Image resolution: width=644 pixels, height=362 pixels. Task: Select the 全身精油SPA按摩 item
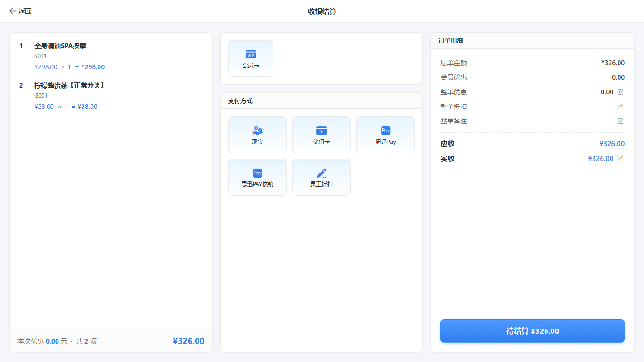coord(60,46)
